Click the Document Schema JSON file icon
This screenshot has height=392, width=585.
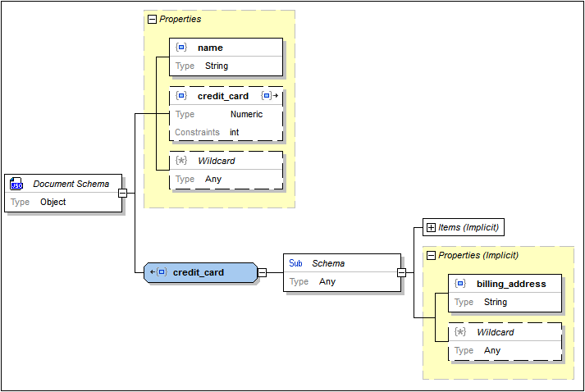17,185
